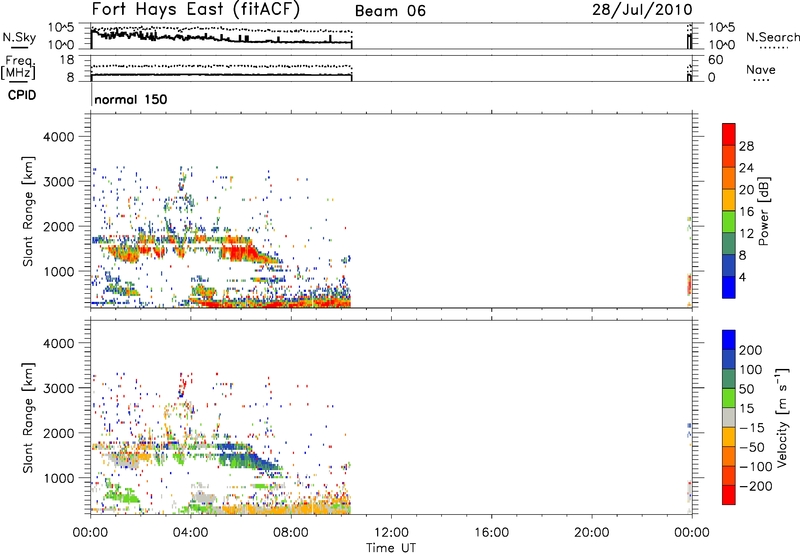The width and height of the screenshot is (800, 554).
Task: Select the N.Sky axis label
Action: (x=19, y=37)
